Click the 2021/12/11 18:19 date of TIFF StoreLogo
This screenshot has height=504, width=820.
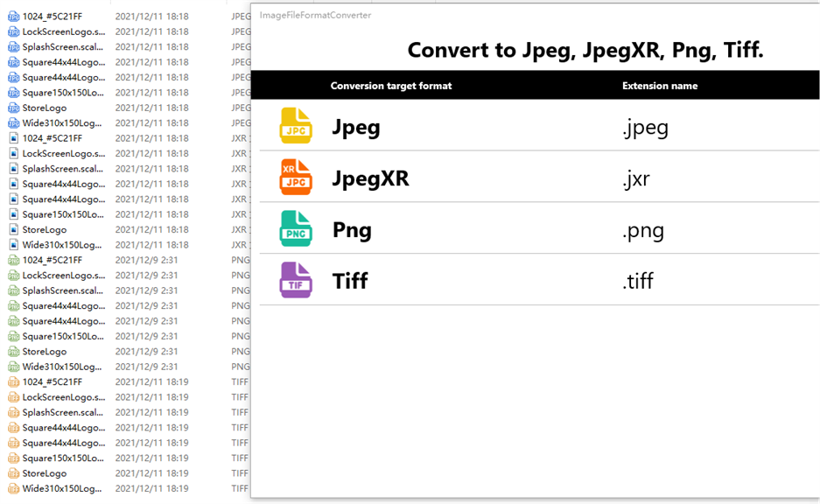[x=151, y=473]
